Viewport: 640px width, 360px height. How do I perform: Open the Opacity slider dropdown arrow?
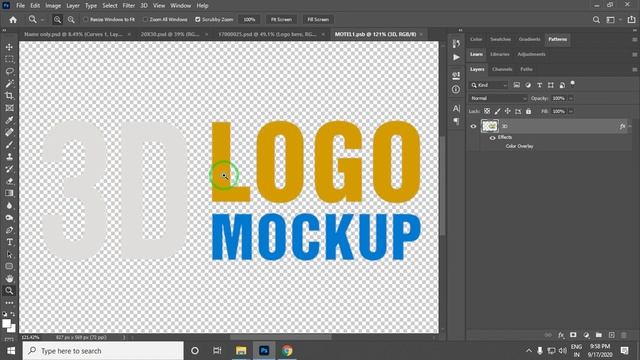571,98
